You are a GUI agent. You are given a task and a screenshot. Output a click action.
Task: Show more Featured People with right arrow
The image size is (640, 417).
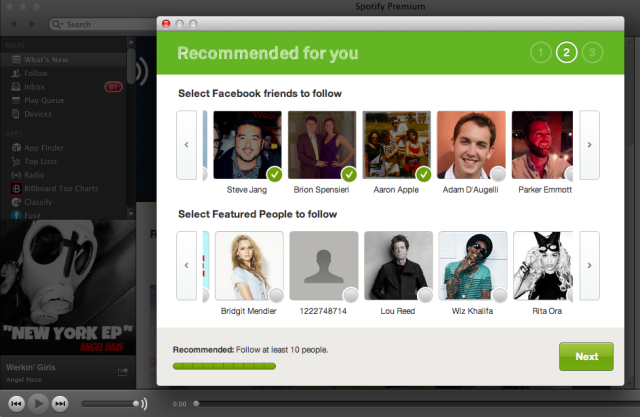[589, 266]
